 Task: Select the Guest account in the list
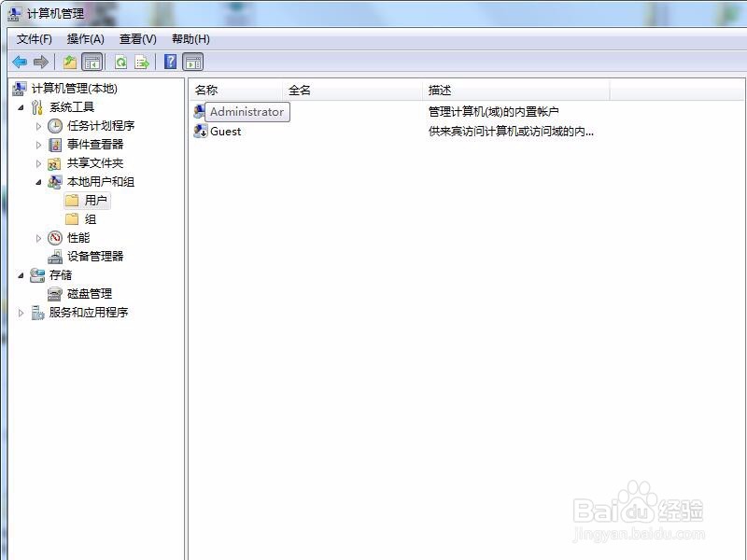[227, 132]
